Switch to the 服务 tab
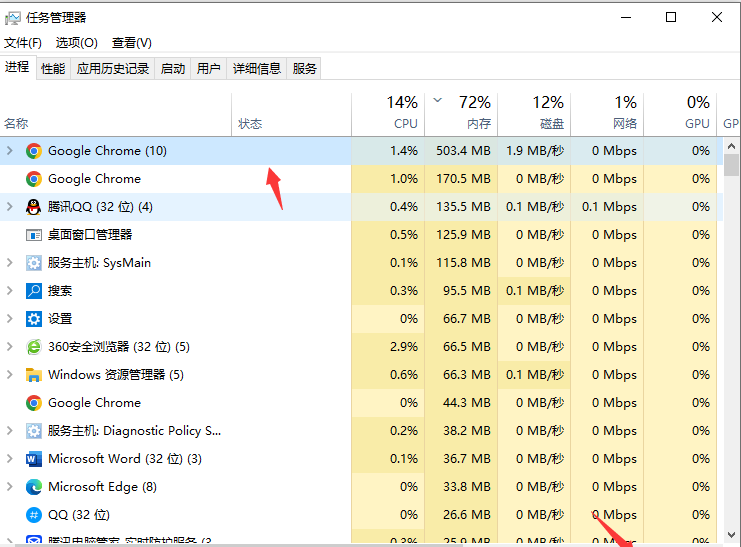This screenshot has width=741, height=547. [304, 69]
